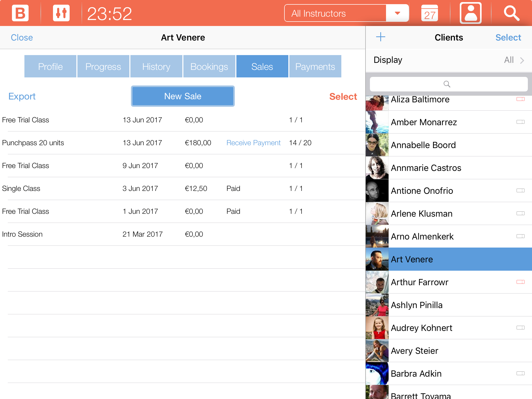The height and width of the screenshot is (399, 532).
Task: Click the magnifying glass search icon in the header
Action: 511,13
